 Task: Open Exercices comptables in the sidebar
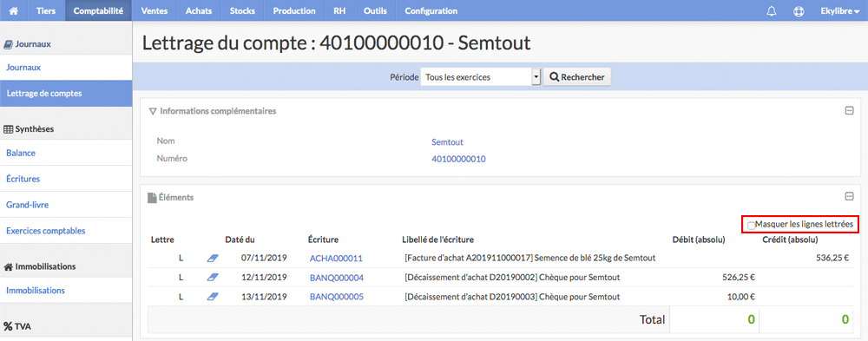pos(66,231)
